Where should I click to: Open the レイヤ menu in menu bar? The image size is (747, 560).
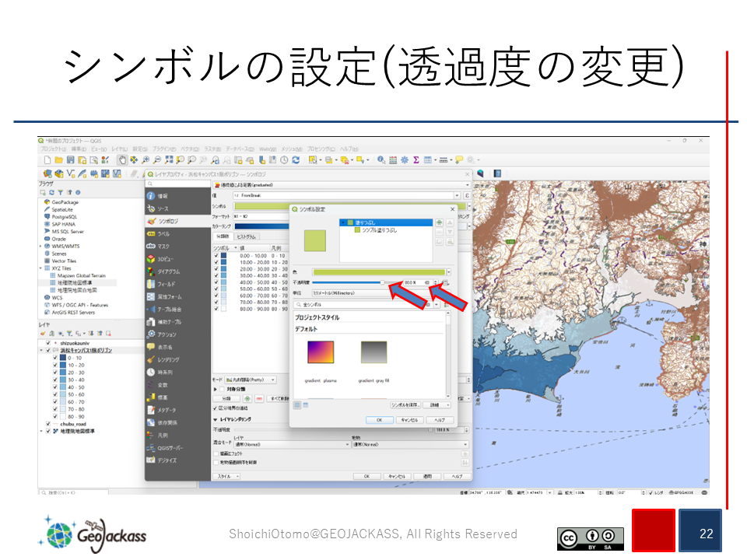coord(119,149)
